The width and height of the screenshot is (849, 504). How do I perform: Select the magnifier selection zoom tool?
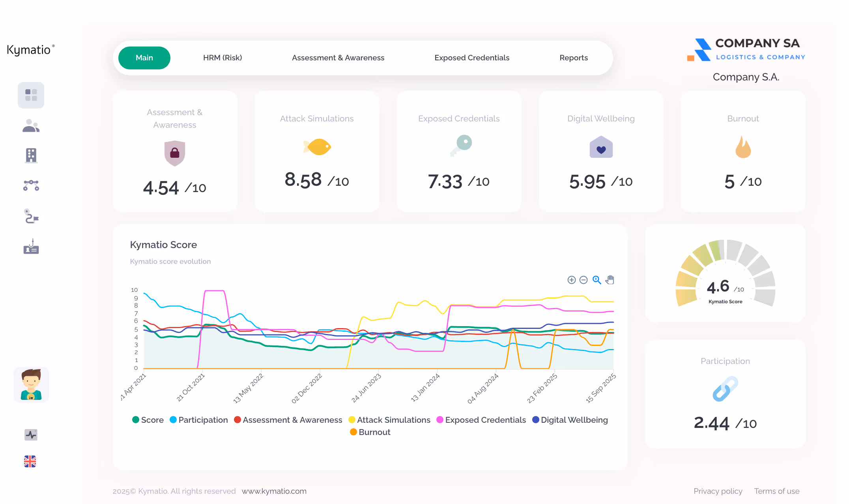(597, 280)
